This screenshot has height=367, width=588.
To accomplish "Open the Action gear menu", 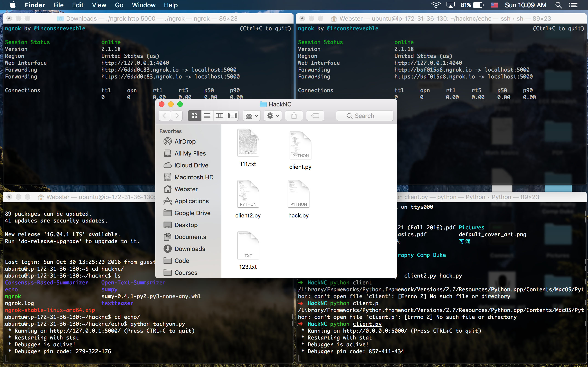I will point(273,116).
